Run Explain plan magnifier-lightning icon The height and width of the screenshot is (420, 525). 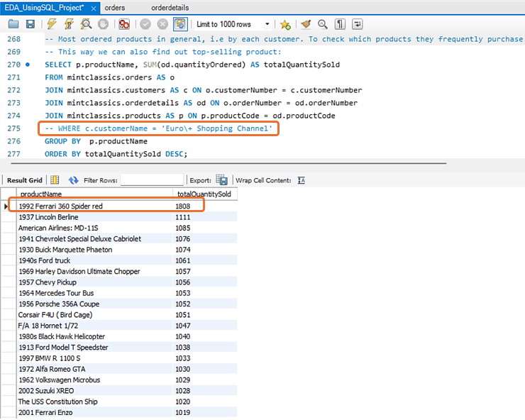86,24
